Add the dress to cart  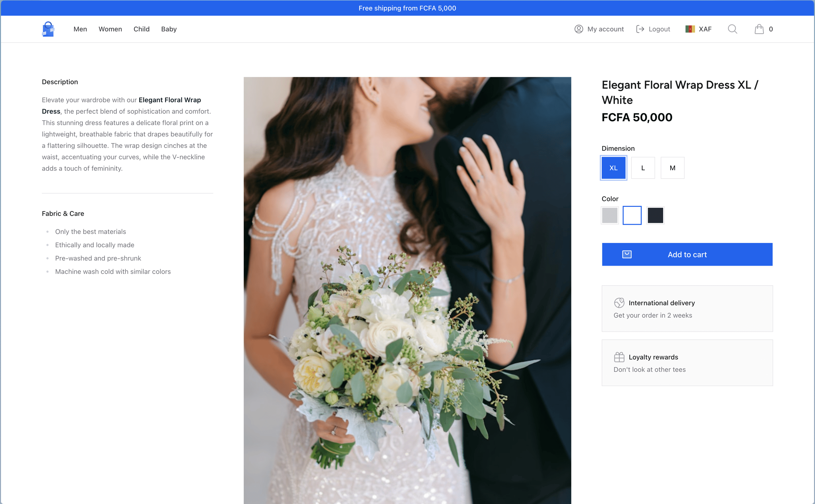click(x=687, y=254)
